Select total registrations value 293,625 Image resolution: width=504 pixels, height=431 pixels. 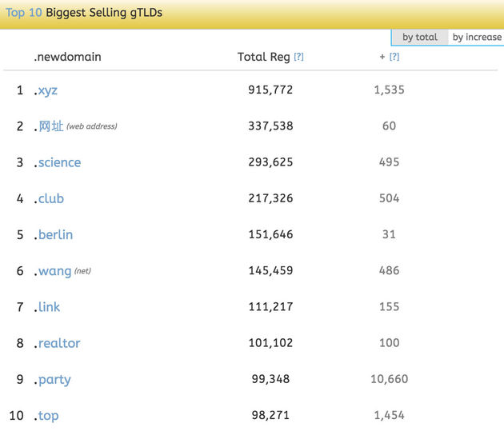tap(270, 162)
